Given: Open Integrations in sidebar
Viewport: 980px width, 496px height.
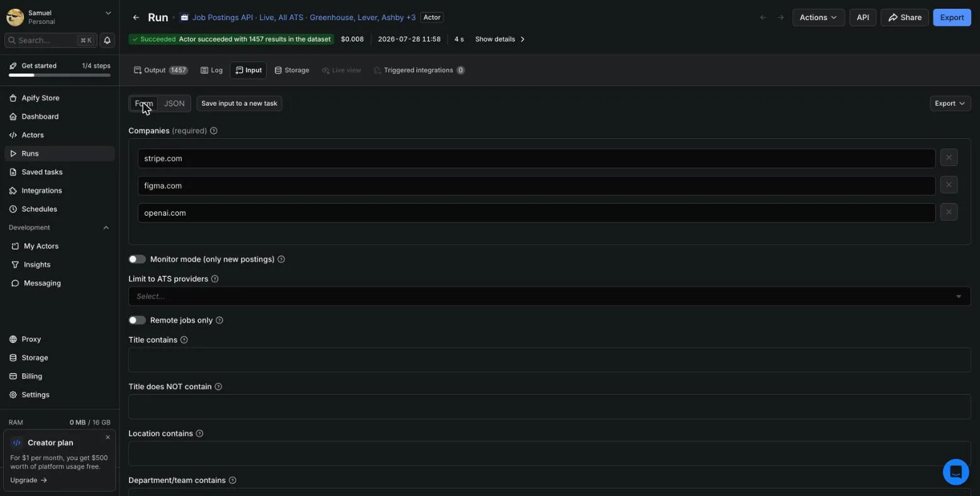Looking at the screenshot, I should point(60,190).
